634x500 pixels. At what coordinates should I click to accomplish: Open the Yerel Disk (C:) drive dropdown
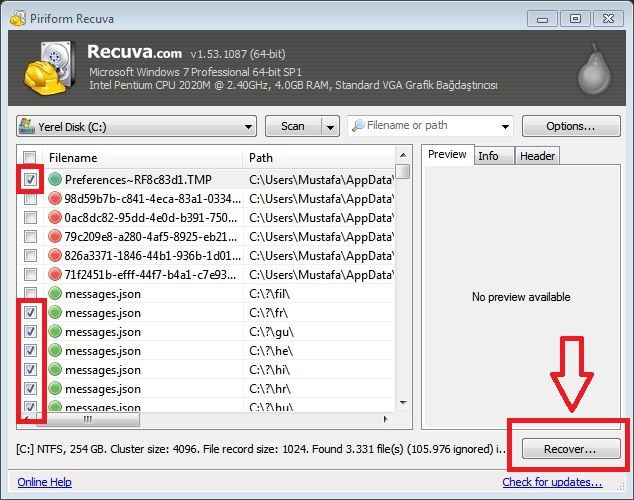pyautogui.click(x=136, y=127)
